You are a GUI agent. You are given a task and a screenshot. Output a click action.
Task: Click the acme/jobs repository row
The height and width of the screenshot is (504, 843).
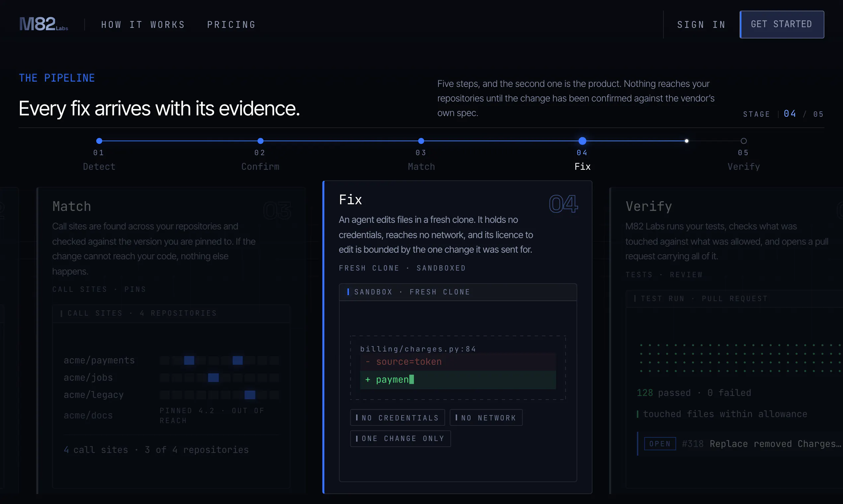(171, 378)
